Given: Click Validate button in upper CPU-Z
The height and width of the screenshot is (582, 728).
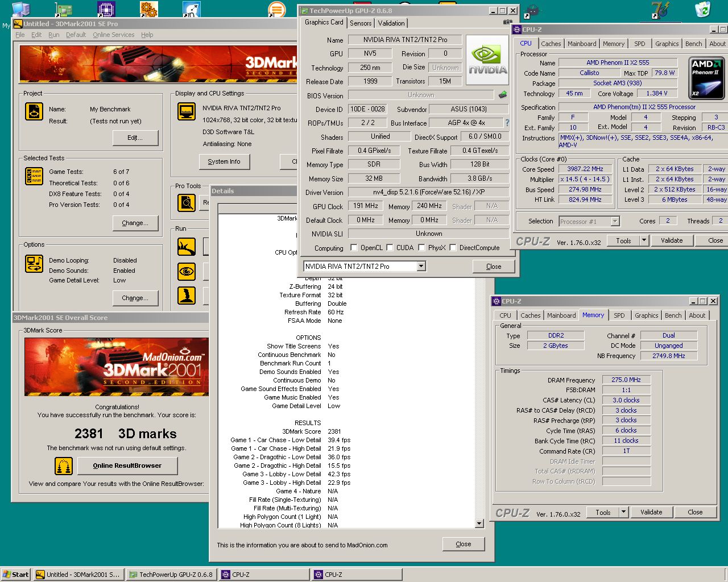Looking at the screenshot, I should 672,240.
